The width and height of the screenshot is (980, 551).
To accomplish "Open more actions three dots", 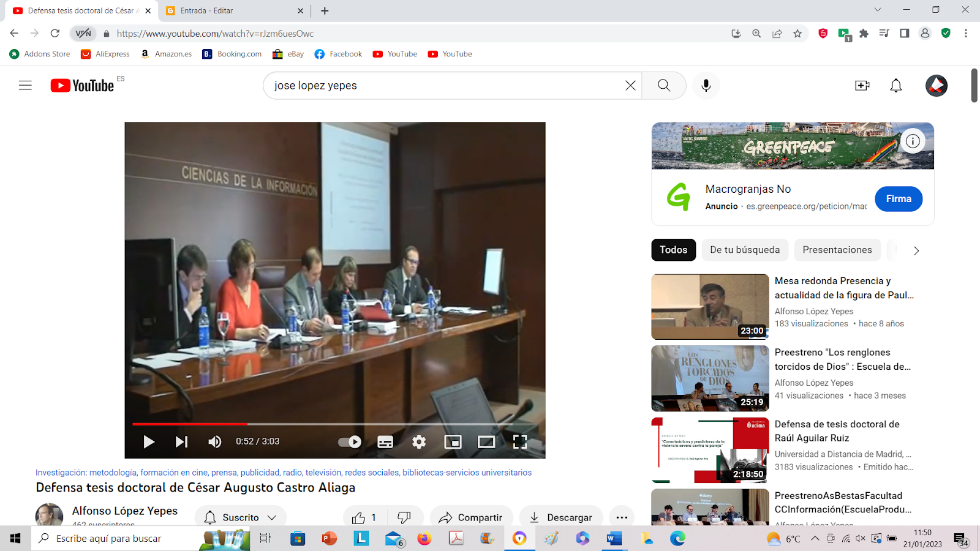I will pyautogui.click(x=622, y=517).
